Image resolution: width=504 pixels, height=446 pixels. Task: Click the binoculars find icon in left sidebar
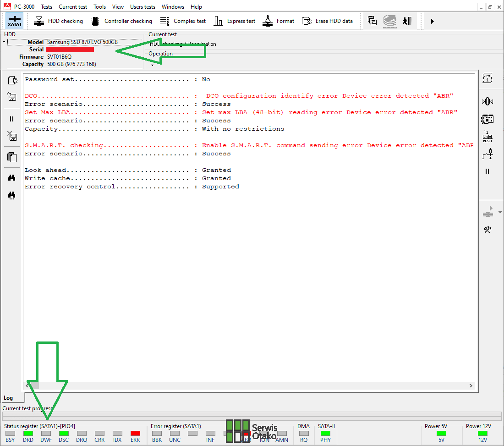click(x=12, y=178)
